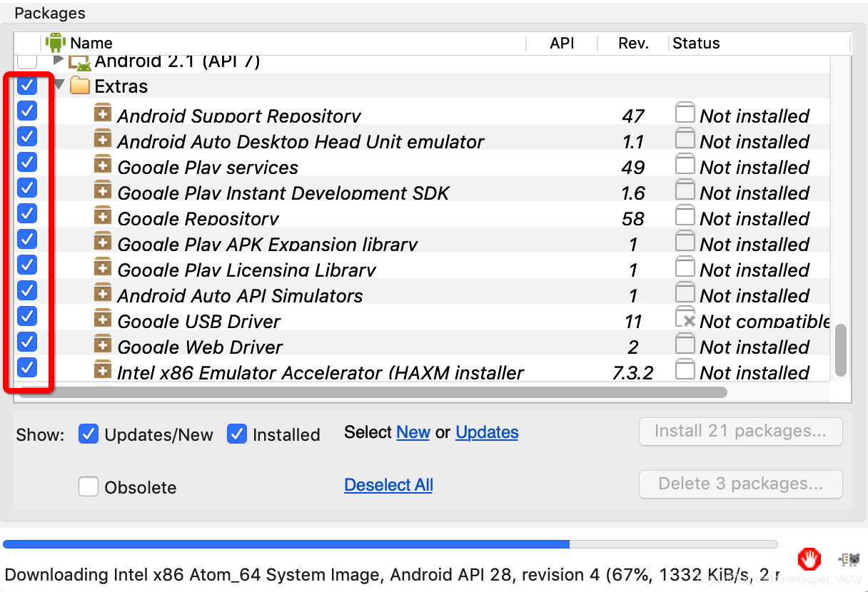The width and height of the screenshot is (868, 592).
Task: Select the Android Auto Desktop Head Unit emulator row
Action: (423, 138)
